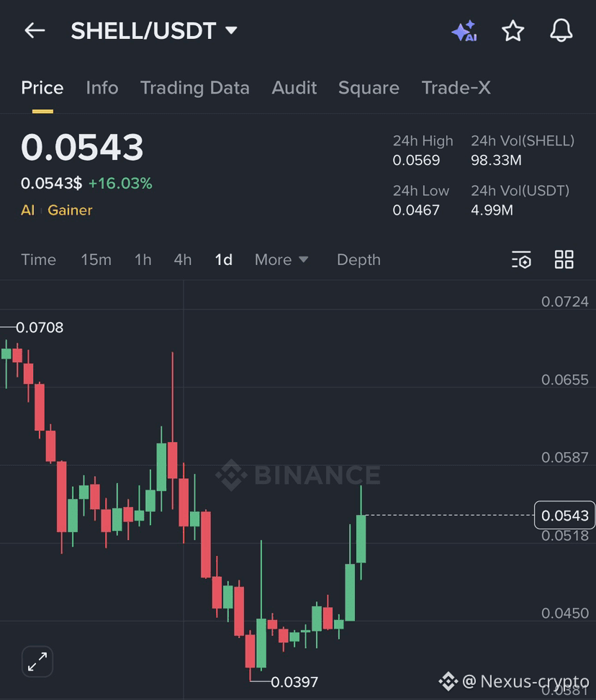Choose the 4h candle interval
Viewport: 596px width, 700px height.
[x=182, y=260]
